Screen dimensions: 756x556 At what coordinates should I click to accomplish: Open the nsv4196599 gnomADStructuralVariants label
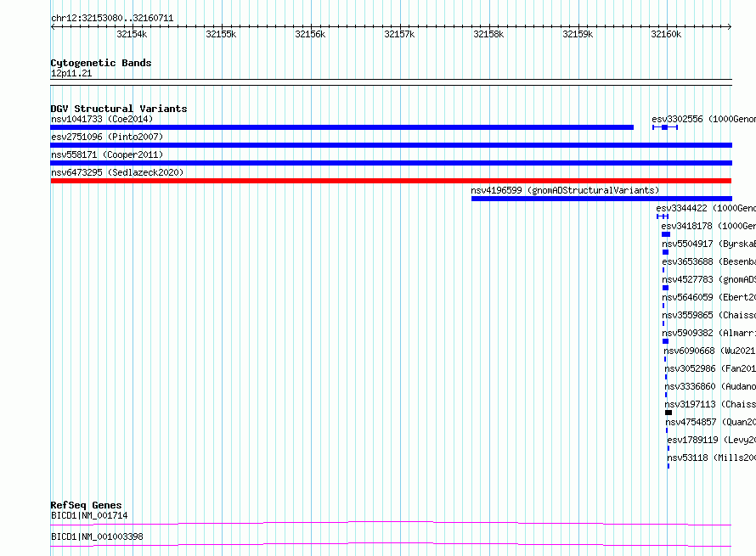565,190
